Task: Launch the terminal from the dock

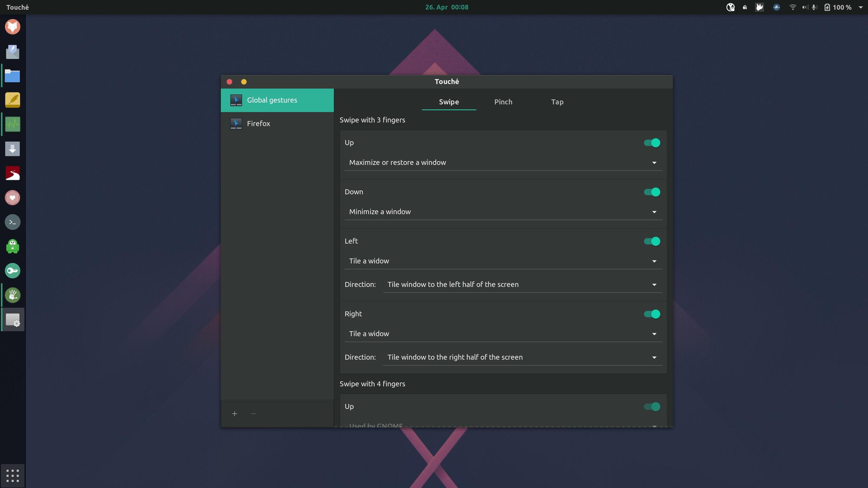Action: (x=12, y=222)
